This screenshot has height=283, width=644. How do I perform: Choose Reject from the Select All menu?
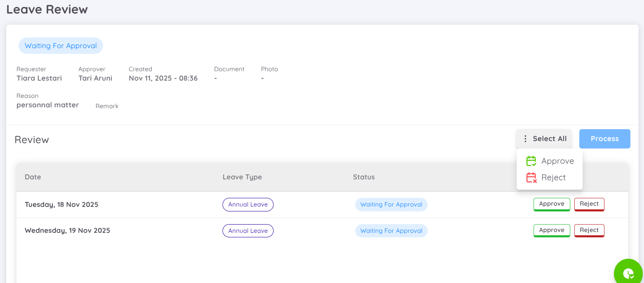554,177
